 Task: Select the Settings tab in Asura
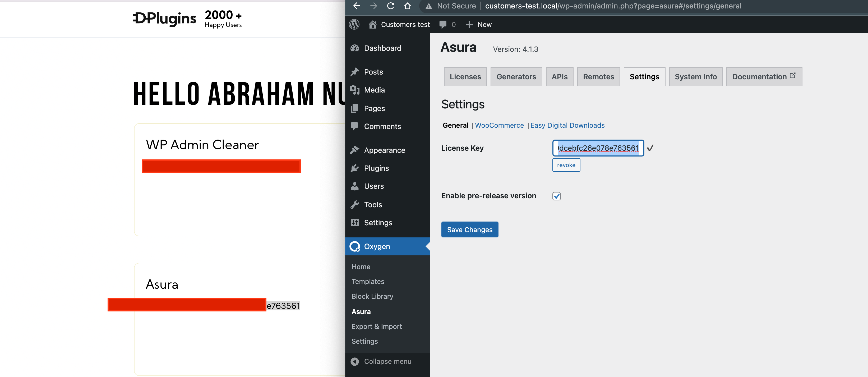tap(644, 76)
